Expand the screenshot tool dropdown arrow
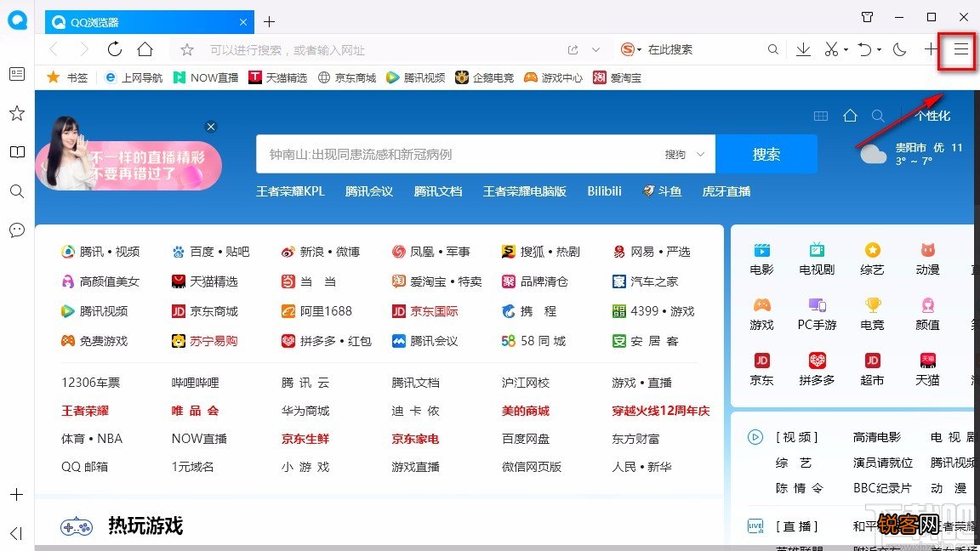 pos(846,50)
